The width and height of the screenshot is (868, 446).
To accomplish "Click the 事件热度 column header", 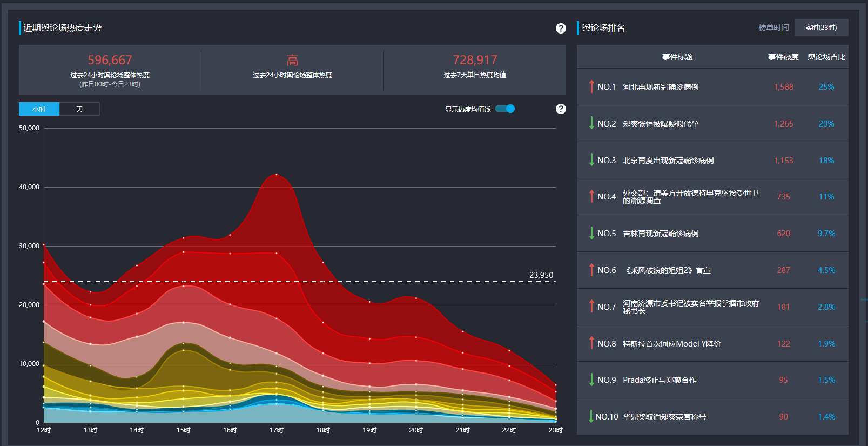I will point(783,57).
